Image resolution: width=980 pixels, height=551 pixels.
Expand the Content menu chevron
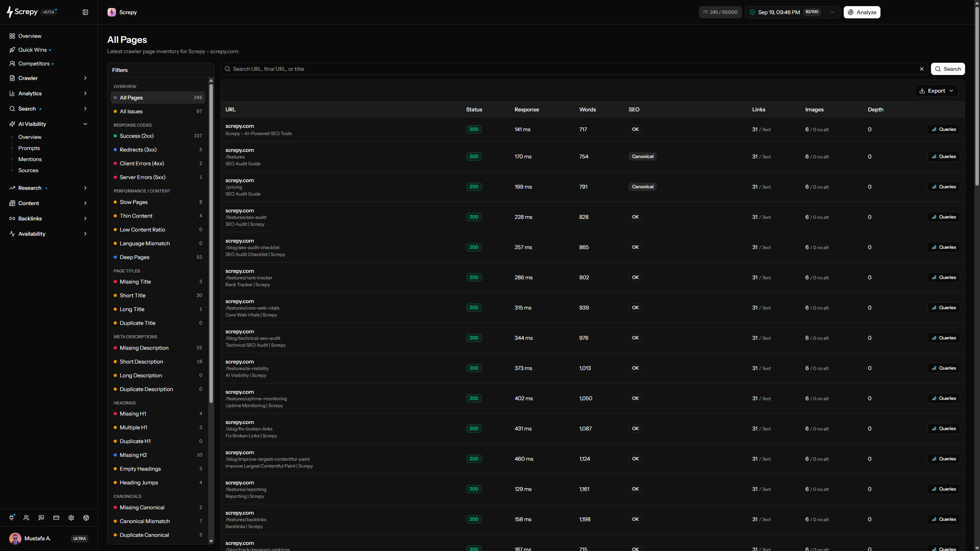pyautogui.click(x=85, y=203)
